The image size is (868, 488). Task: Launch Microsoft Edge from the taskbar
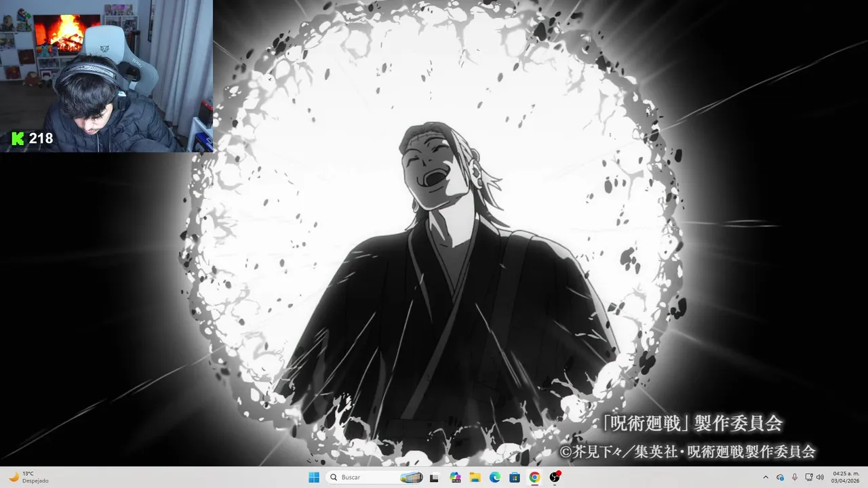tap(495, 477)
